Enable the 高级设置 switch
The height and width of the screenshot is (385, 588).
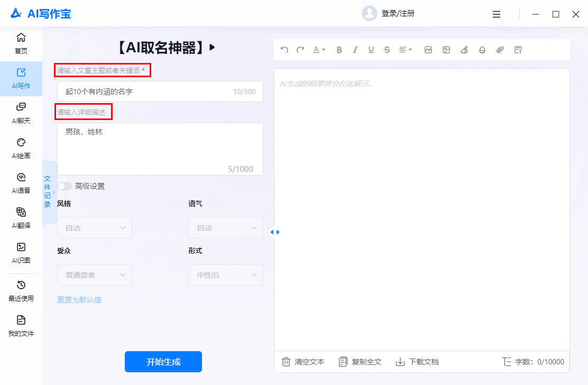65,186
